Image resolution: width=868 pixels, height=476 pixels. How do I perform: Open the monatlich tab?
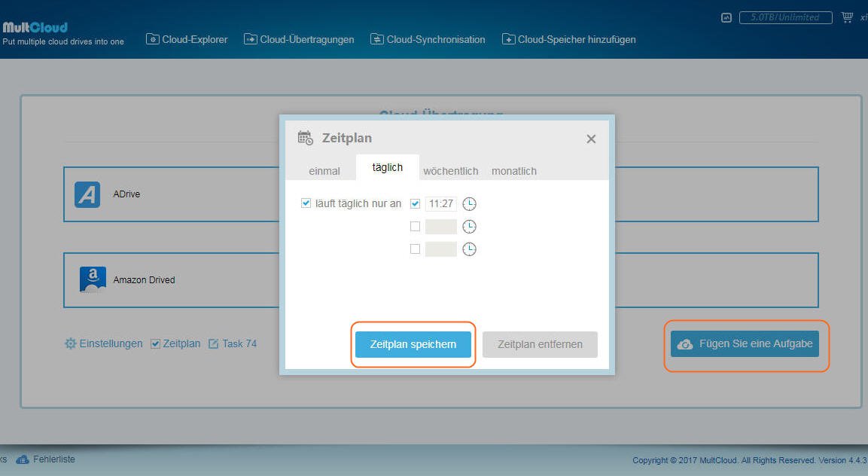pyautogui.click(x=513, y=171)
